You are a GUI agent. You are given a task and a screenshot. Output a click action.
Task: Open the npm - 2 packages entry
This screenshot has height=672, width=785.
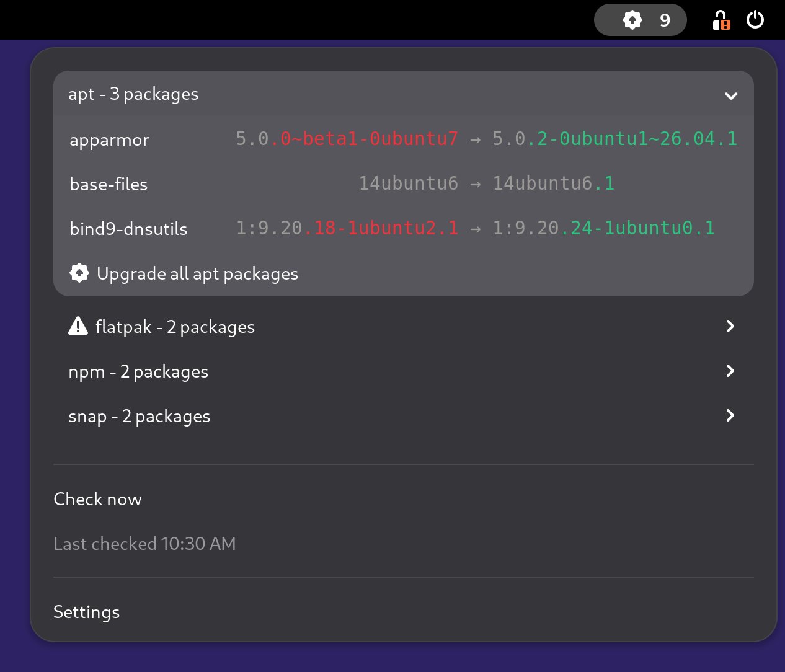pyautogui.click(x=404, y=371)
